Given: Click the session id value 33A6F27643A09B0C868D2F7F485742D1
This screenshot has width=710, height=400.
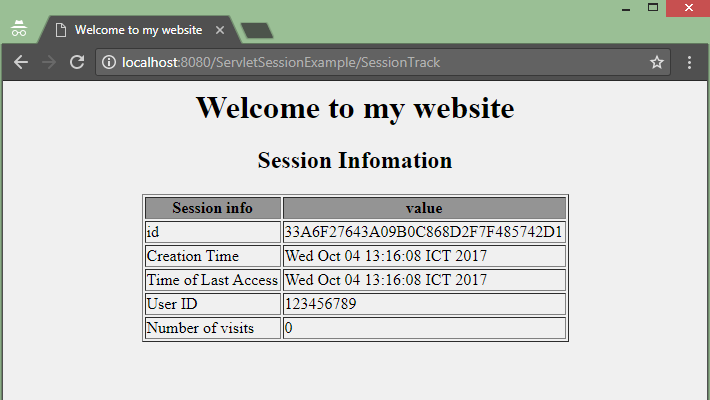Looking at the screenshot, I should pyautogui.click(x=424, y=232).
